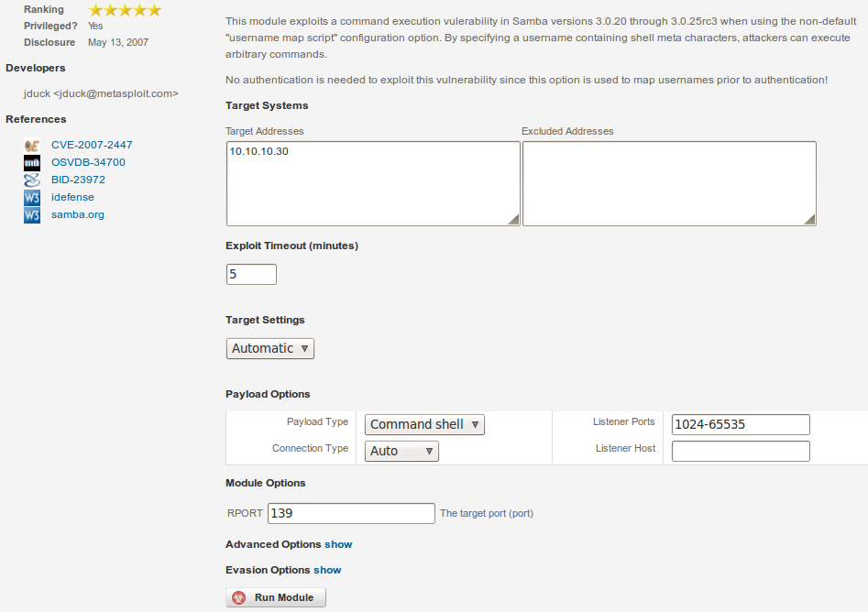Click the Exploit Timeout minutes field
The width and height of the screenshot is (868, 612).
[251, 274]
